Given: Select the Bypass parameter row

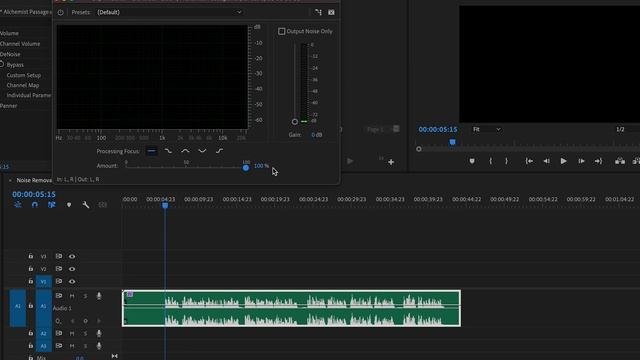Looking at the screenshot, I should click(x=15, y=65).
